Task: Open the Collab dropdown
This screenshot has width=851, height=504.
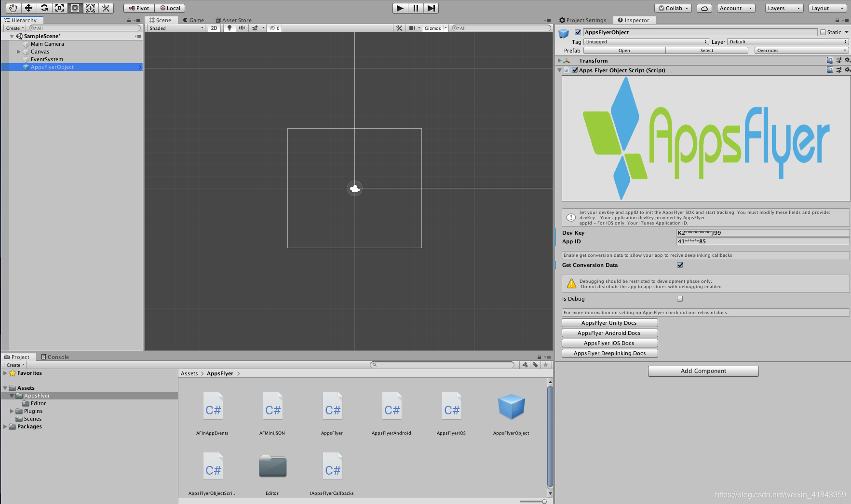Action: click(673, 8)
